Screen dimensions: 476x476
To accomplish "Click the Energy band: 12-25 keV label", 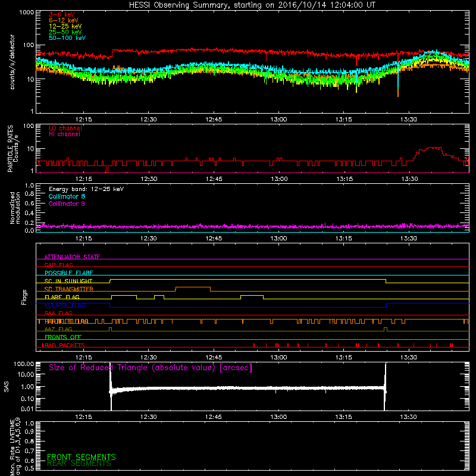I will (86, 189).
